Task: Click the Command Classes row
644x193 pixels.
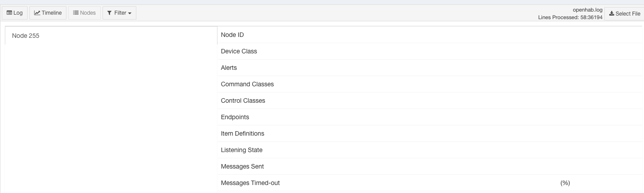Action: click(431, 84)
